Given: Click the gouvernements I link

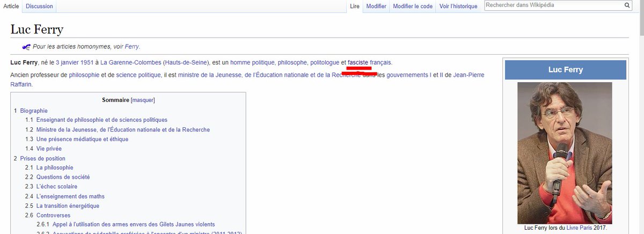Looking at the screenshot, I should [x=410, y=75].
